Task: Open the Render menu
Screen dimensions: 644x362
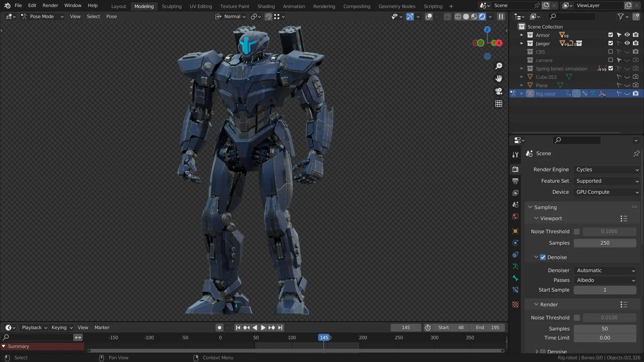Action: pyautogui.click(x=50, y=5)
